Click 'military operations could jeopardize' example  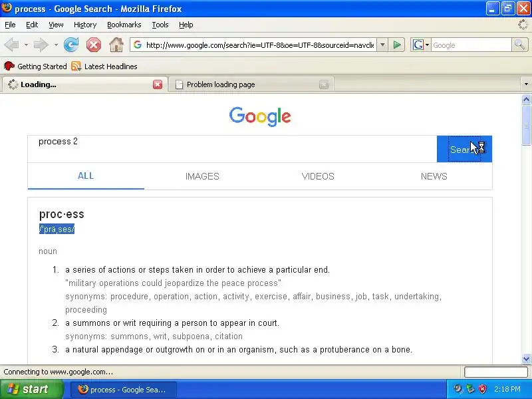point(173,283)
